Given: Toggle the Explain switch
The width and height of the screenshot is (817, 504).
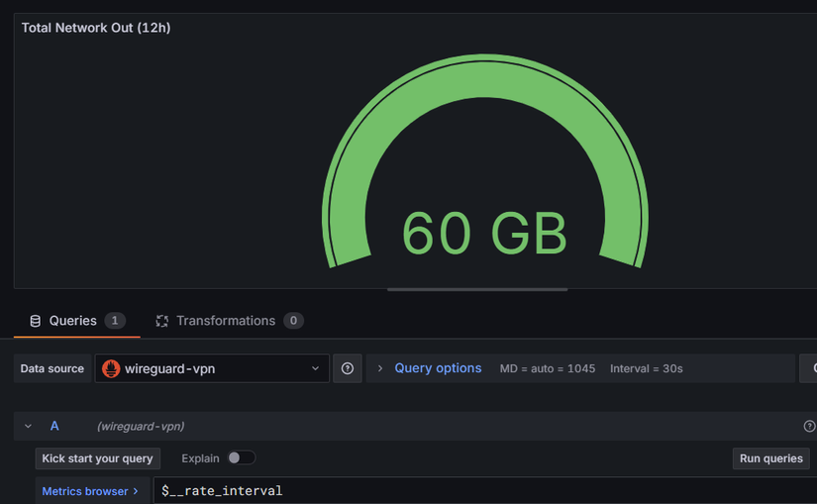Looking at the screenshot, I should click(x=241, y=458).
